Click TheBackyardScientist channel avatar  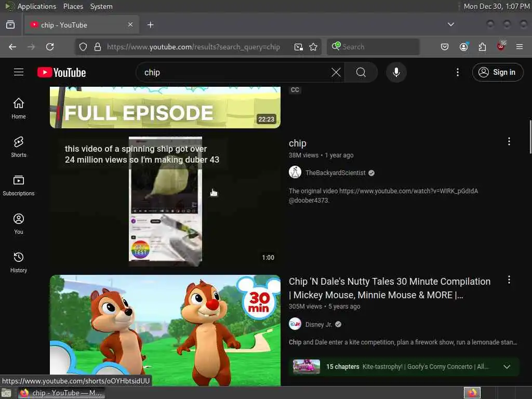click(295, 172)
